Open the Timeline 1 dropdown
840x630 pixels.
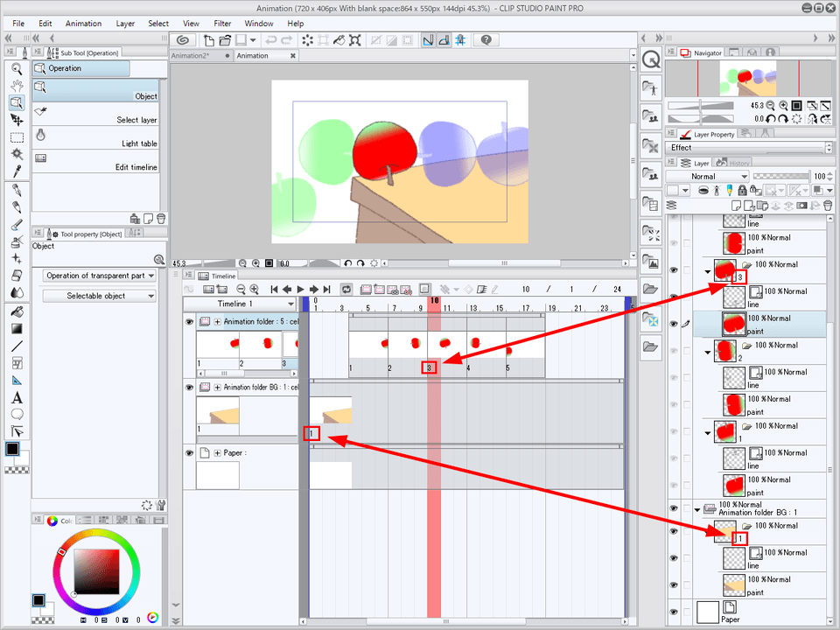pyautogui.click(x=240, y=304)
